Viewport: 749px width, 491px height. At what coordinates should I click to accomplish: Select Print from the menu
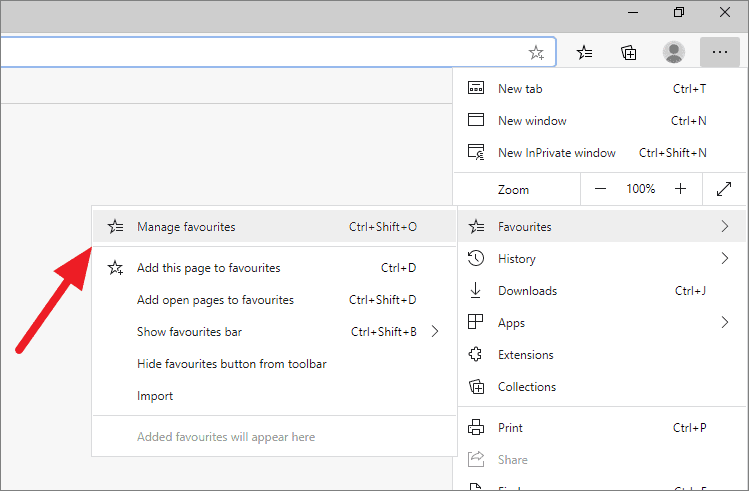[x=510, y=428]
